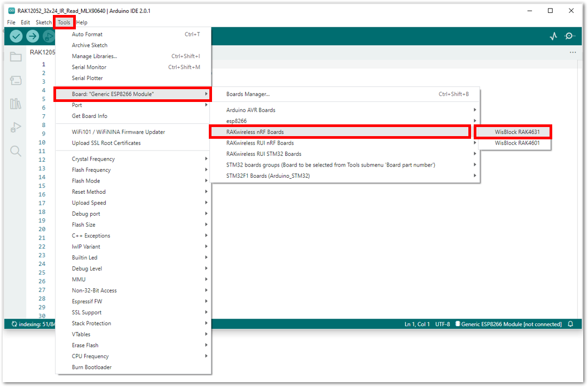
Task: Expand the SSL Support submenu
Action: pyautogui.click(x=134, y=312)
